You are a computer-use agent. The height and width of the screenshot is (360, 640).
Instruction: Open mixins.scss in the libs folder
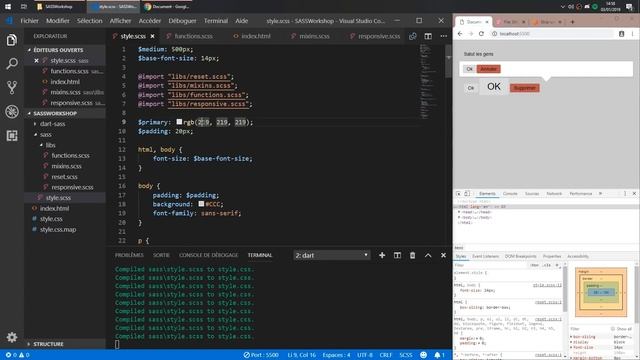click(66, 166)
